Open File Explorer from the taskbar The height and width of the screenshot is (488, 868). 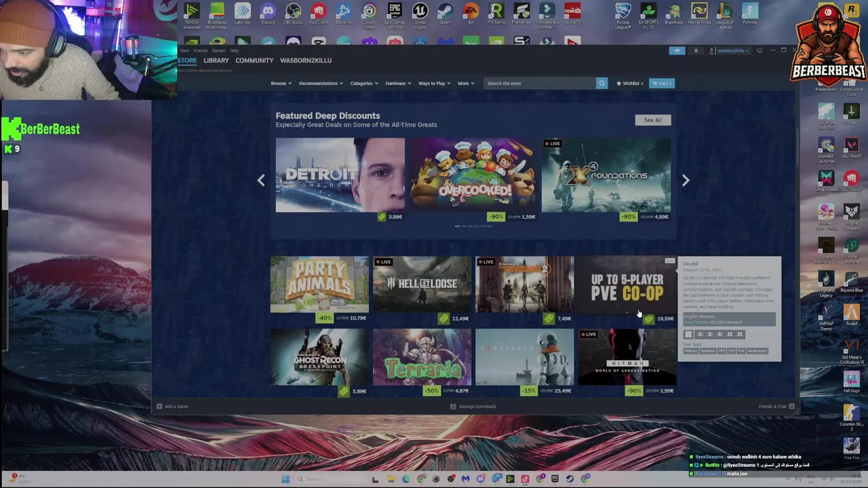tap(391, 479)
